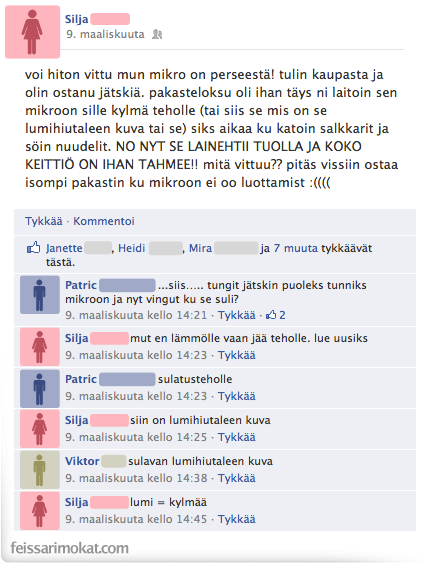
Task: Open Patric's avatar on the 14:21 comment
Action: [40, 295]
